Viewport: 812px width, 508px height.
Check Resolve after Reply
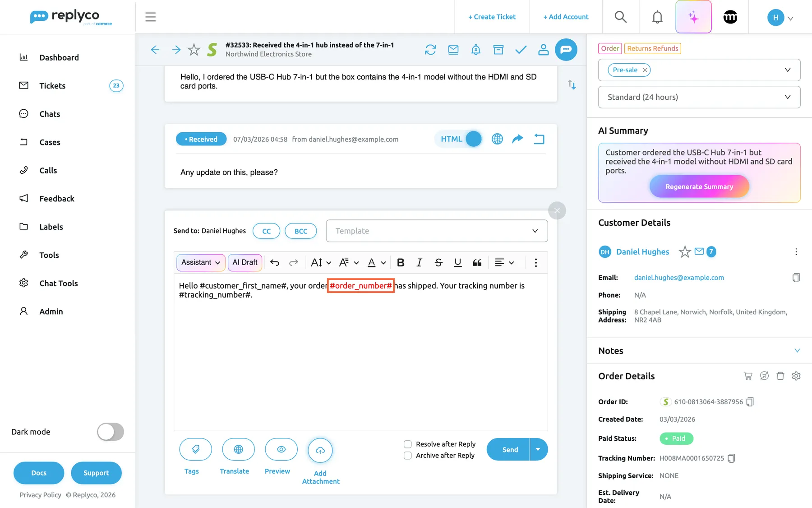(407, 444)
